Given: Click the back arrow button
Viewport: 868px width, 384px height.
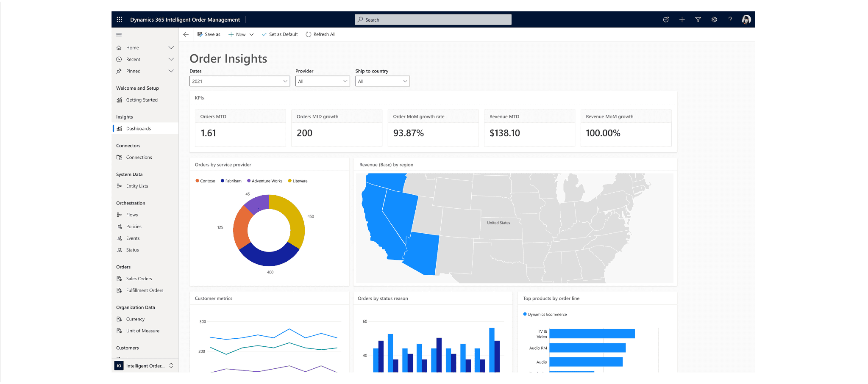Looking at the screenshot, I should click(186, 34).
